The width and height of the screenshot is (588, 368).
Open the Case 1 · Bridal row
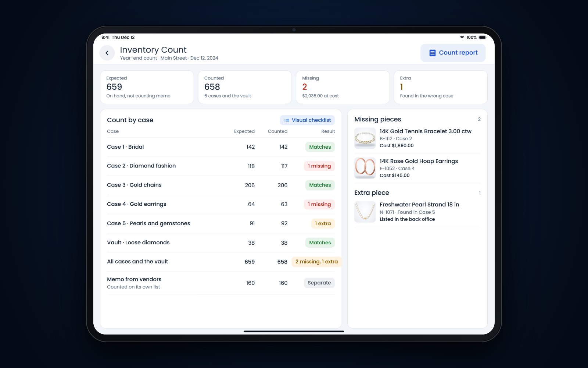point(221,147)
